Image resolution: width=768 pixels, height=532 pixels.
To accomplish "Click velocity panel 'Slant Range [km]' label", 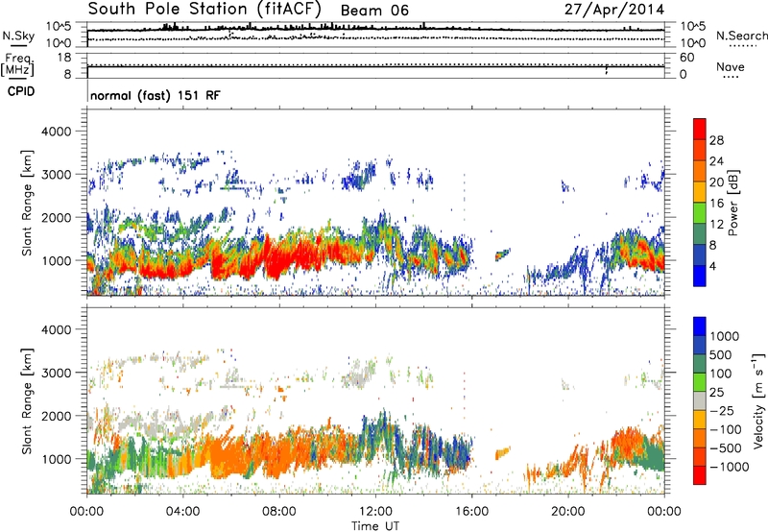I will tap(27, 401).
